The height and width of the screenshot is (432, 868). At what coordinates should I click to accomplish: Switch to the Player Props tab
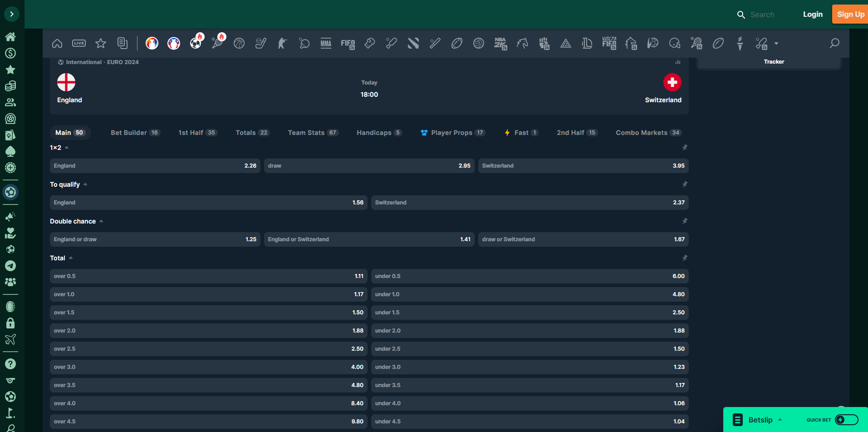click(x=453, y=133)
